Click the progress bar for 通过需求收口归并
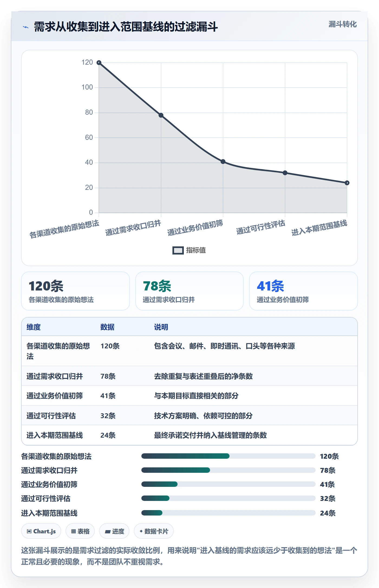 pos(228,470)
